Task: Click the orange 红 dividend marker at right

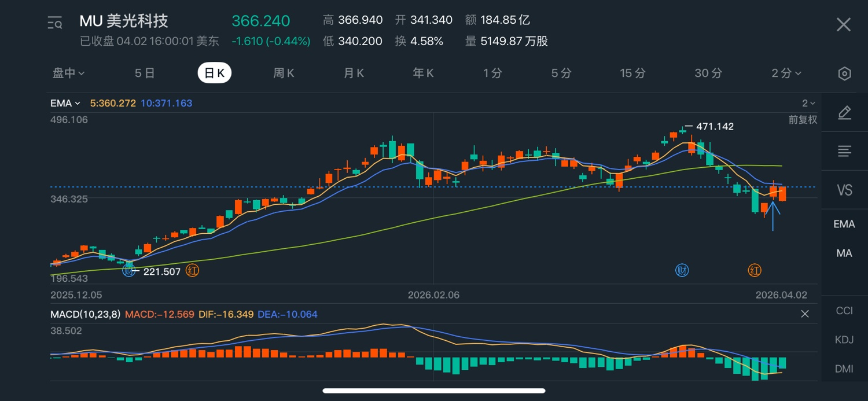Action: (x=755, y=270)
